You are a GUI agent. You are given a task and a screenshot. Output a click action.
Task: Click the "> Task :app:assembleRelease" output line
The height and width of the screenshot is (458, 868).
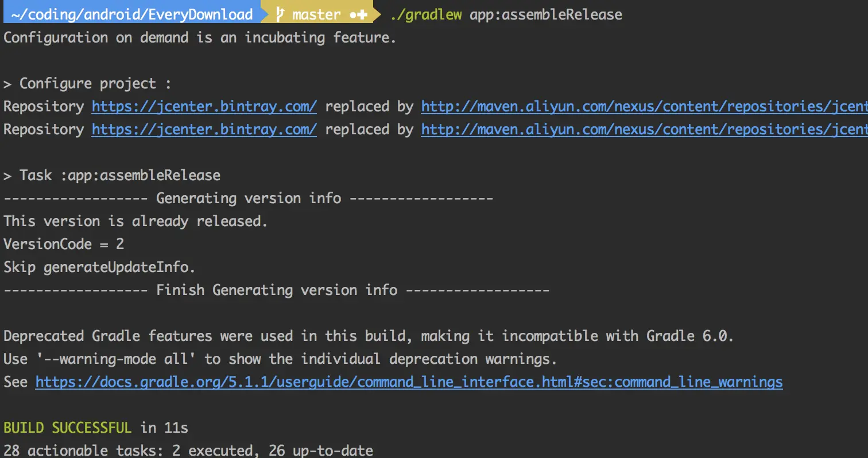click(x=112, y=175)
